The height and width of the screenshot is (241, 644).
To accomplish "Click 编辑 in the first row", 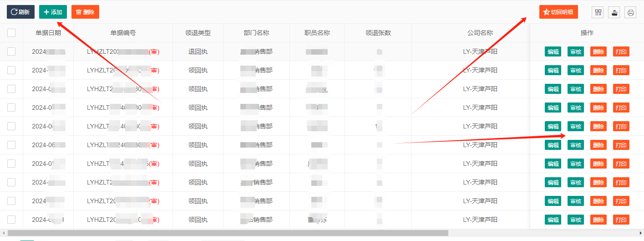I will click(553, 51).
